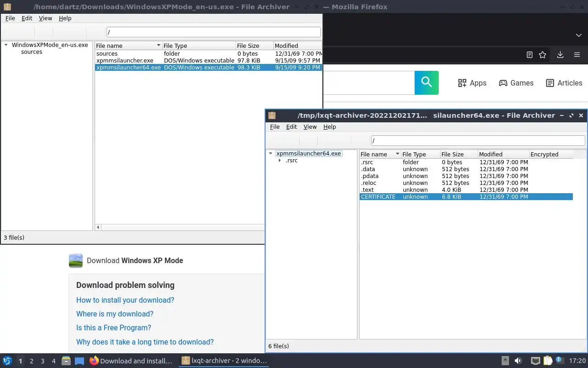
Task: Select the .data file row
Action: 466,169
